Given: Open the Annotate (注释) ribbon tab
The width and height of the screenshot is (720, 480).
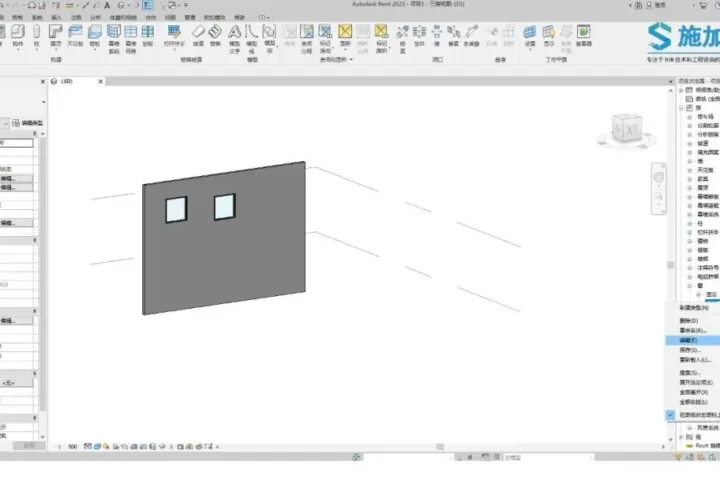Looking at the screenshot, I should coord(76,17).
